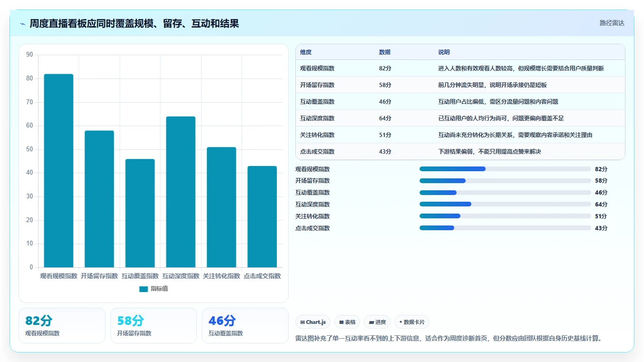Click the description 互动用户占比偏低，需区分流量问题和内容问题

498,102
